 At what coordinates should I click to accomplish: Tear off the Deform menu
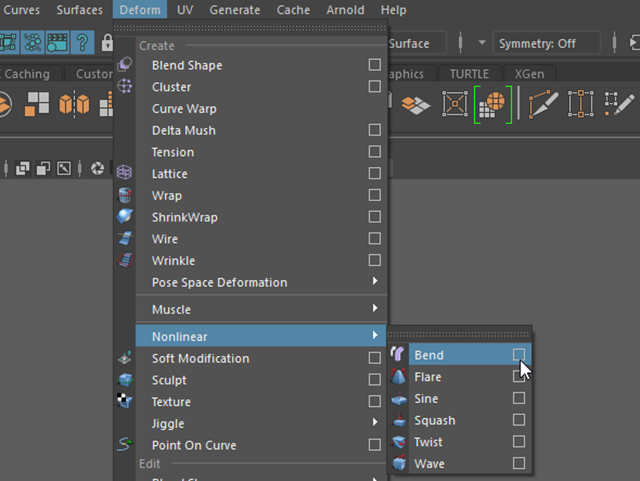point(250,28)
